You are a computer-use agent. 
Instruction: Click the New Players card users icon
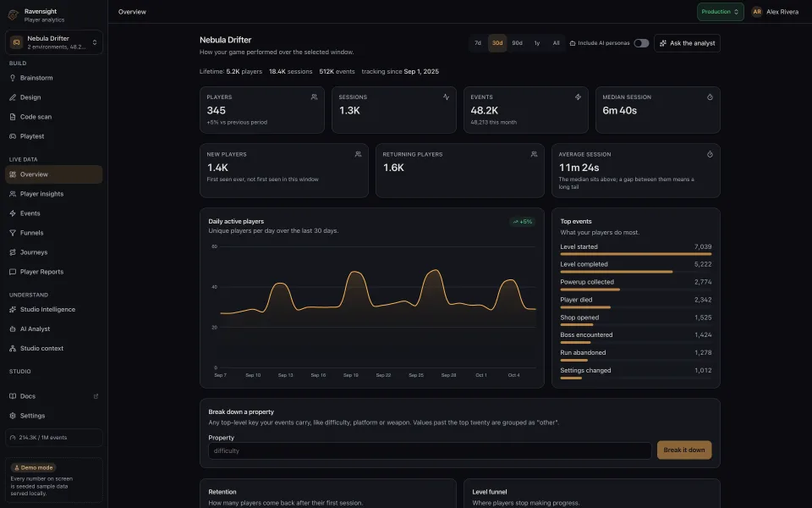358,154
